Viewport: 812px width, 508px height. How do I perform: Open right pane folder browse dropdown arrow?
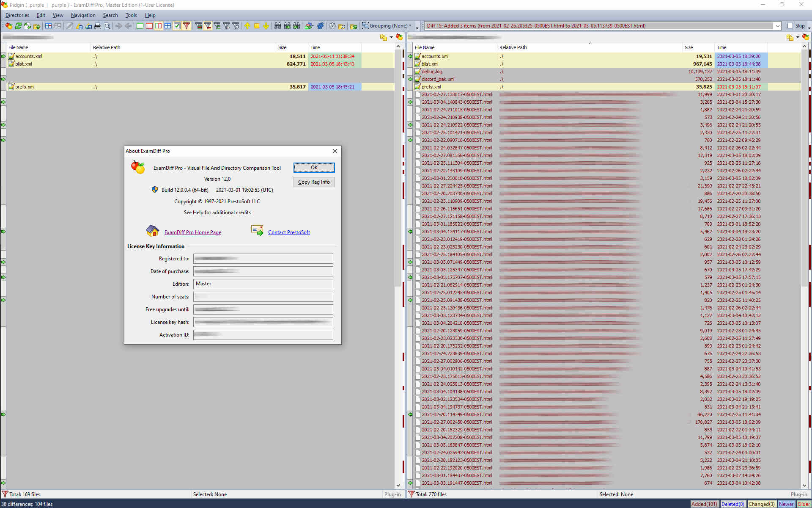[x=798, y=37]
